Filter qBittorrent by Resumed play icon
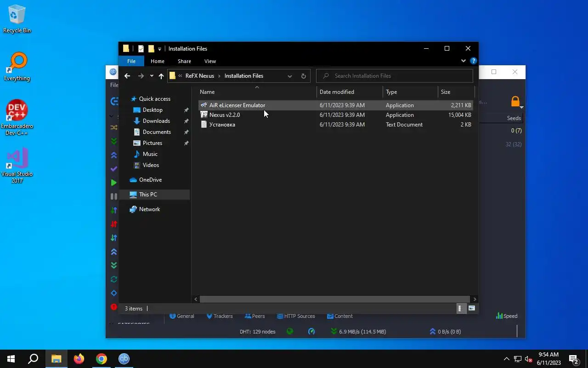 point(113,183)
